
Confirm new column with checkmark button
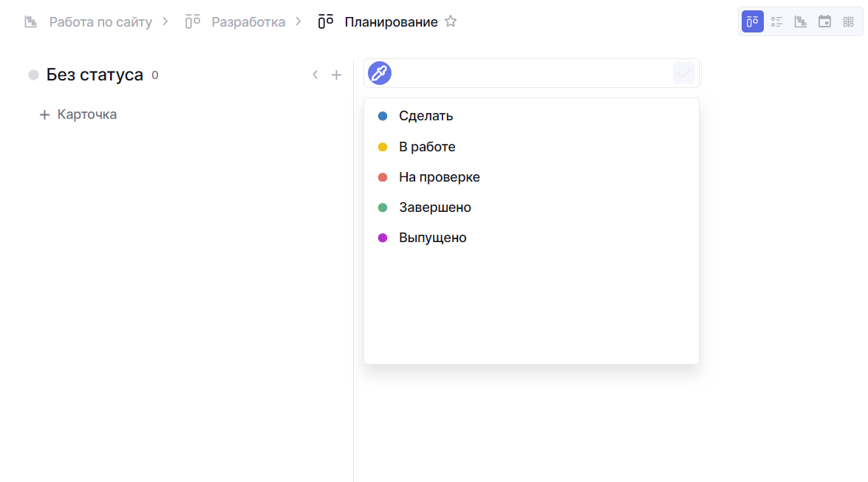click(x=684, y=73)
